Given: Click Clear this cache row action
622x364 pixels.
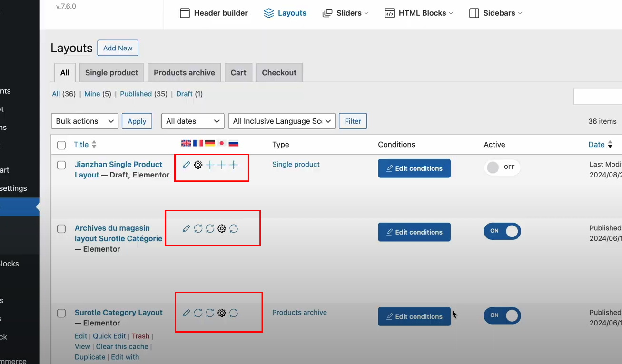Looking at the screenshot, I should [122, 346].
